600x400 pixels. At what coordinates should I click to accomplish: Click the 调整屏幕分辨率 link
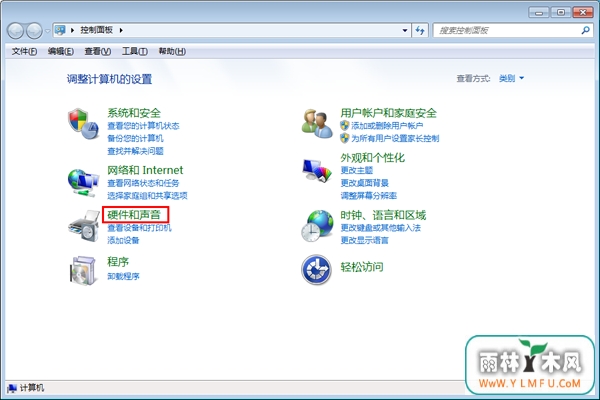pyautogui.click(x=368, y=196)
